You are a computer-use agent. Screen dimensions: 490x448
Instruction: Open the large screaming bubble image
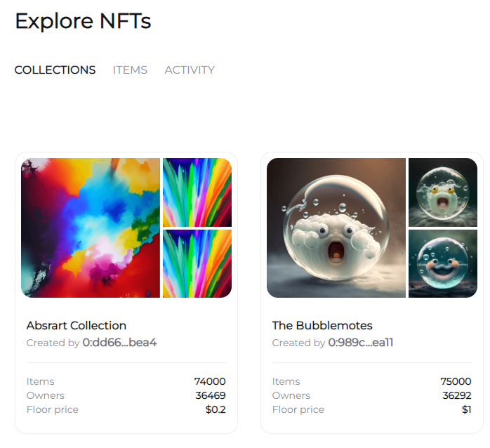click(336, 228)
